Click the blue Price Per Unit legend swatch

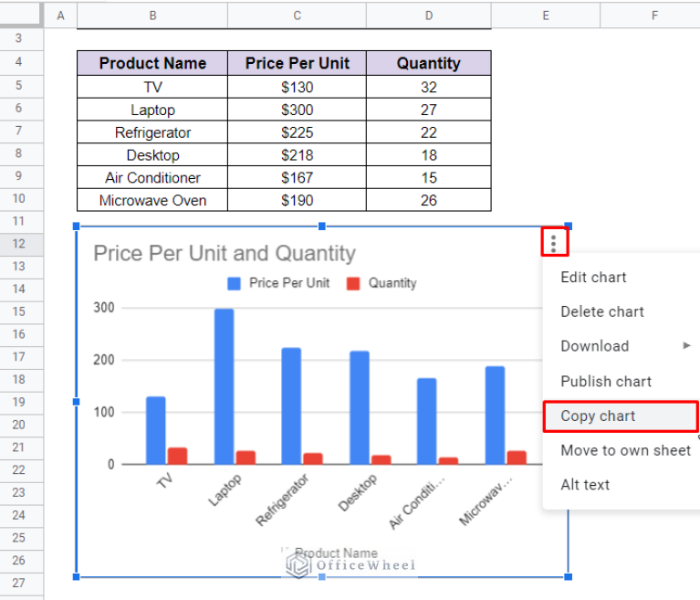234,283
